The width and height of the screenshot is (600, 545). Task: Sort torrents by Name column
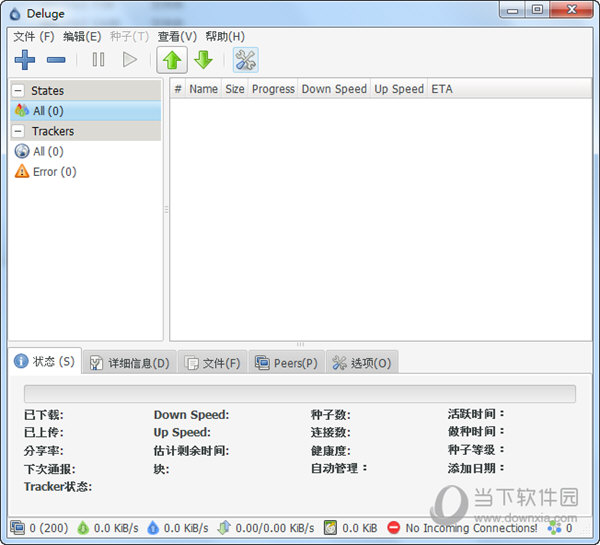(x=204, y=89)
